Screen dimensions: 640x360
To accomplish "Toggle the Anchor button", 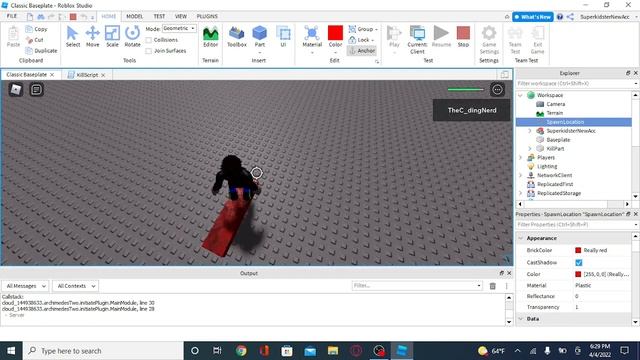I will (x=362, y=51).
